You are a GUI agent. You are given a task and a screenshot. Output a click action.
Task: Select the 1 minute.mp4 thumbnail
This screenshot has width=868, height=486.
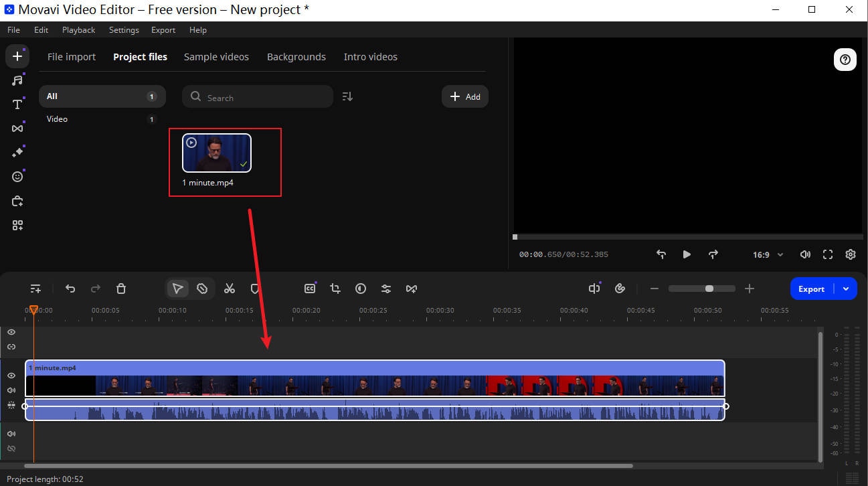click(x=217, y=153)
